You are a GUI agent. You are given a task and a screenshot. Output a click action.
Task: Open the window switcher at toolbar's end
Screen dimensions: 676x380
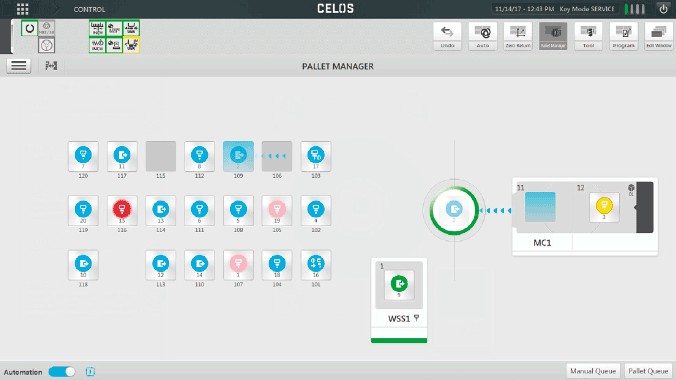tap(658, 36)
